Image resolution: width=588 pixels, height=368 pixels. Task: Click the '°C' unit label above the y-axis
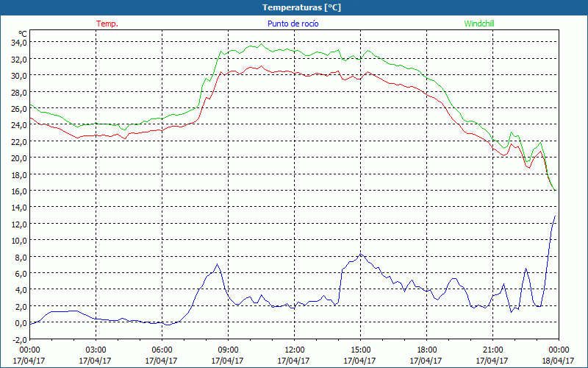coord(23,34)
